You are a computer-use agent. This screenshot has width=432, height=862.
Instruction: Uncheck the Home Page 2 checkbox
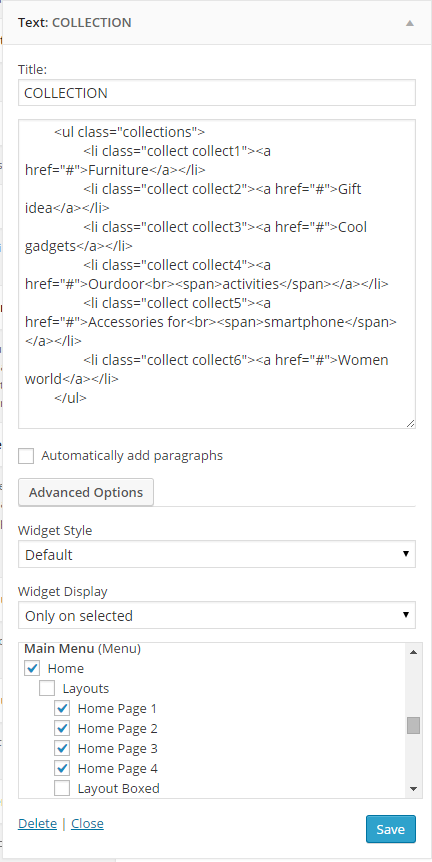[62, 728]
